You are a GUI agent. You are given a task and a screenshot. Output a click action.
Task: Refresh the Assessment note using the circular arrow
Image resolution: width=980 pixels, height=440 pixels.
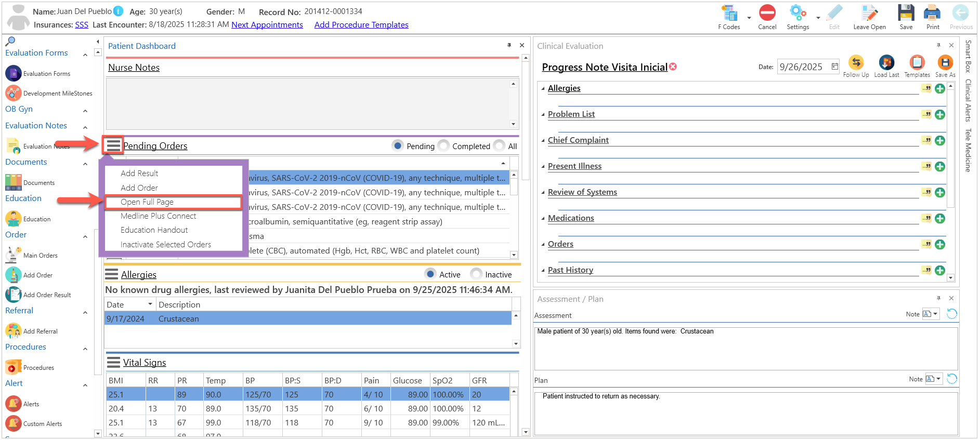click(952, 314)
